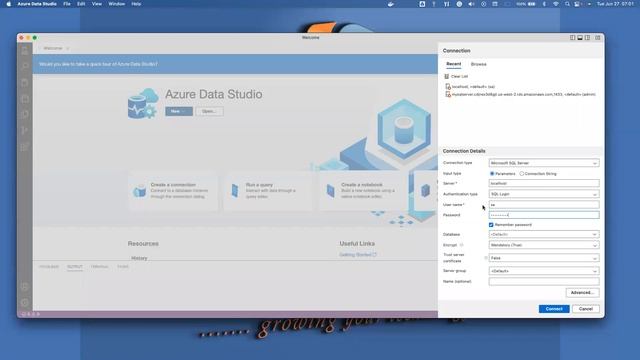The height and width of the screenshot is (360, 640).
Task: Click the Create a notebook card icon
Action: 330,191
